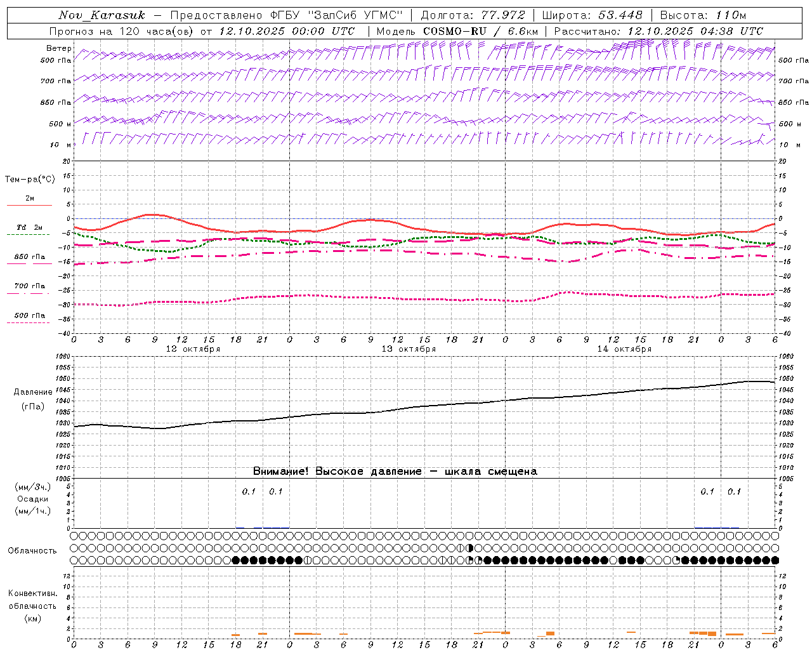Select the elevation text Высота: 110м
Image resolution: width=812 pixels, height=650 pixels.
pyautogui.click(x=703, y=15)
